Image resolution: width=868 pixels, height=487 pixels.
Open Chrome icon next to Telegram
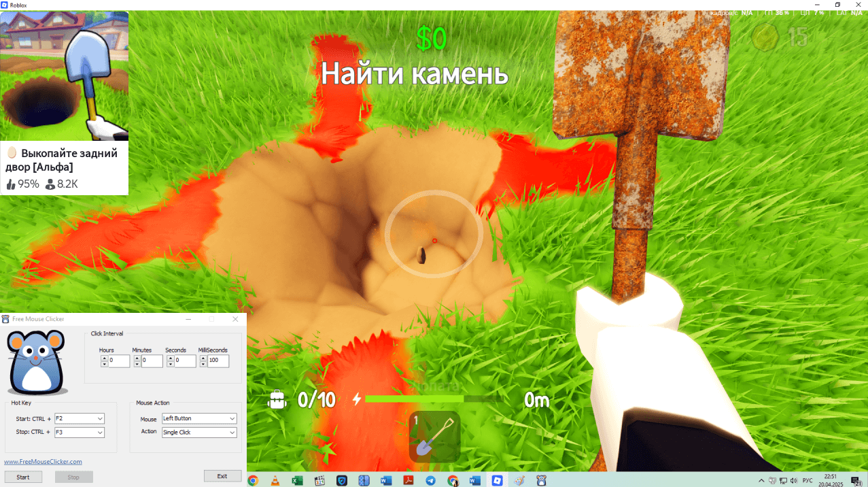[453, 480]
